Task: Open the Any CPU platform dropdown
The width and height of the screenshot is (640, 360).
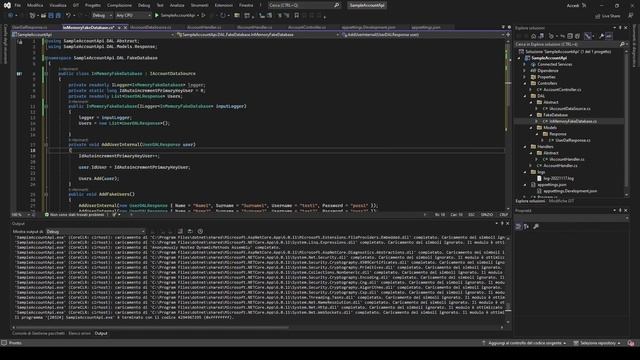Action: pos(133,16)
